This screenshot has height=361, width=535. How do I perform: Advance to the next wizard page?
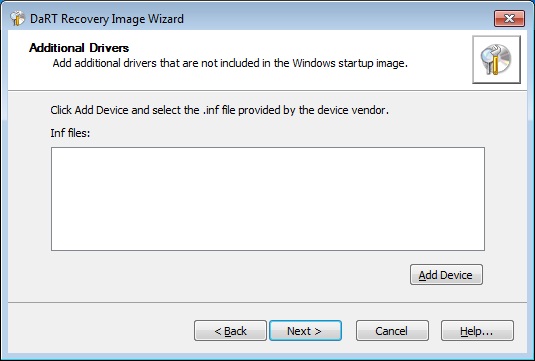click(x=305, y=331)
